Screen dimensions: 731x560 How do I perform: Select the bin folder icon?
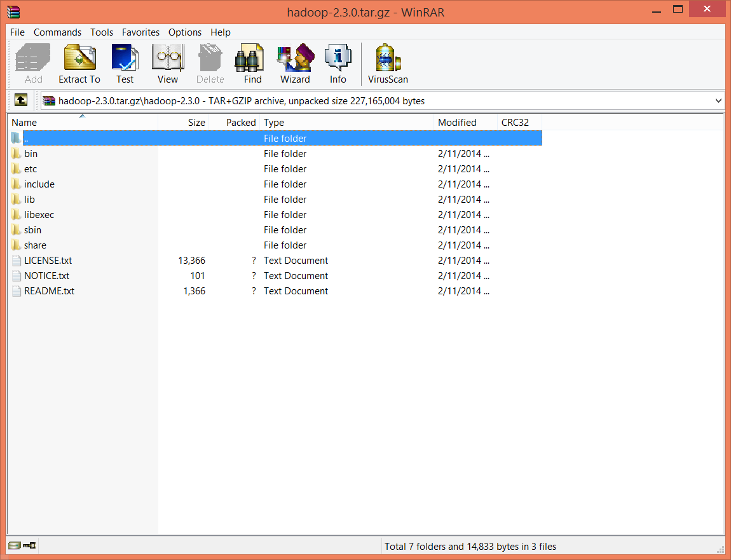coord(16,153)
